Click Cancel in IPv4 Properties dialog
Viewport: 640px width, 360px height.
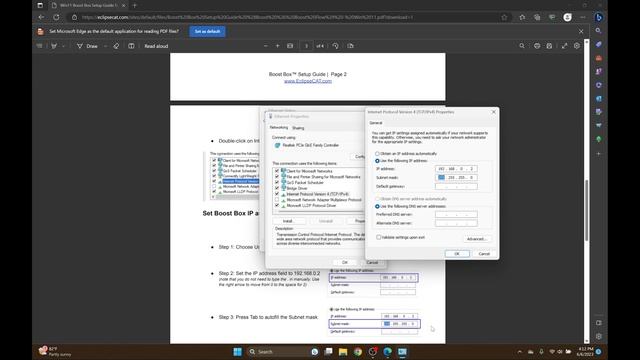[484, 254]
